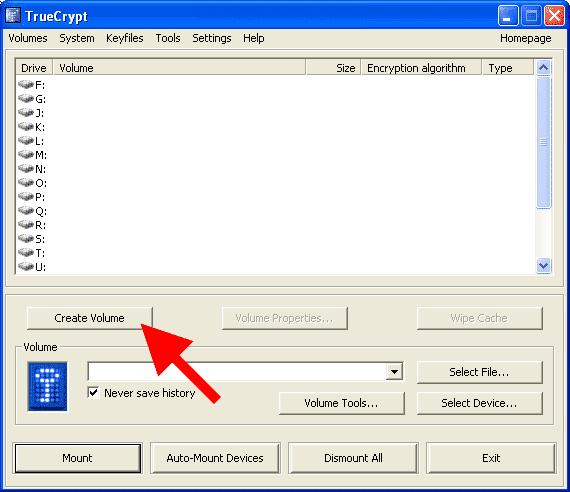The width and height of the screenshot is (570, 492).
Task: Open the Settings menu
Action: coord(212,38)
